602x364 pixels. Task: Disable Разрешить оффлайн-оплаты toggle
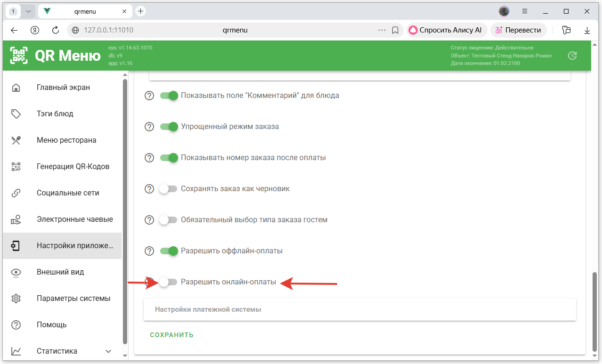click(168, 251)
